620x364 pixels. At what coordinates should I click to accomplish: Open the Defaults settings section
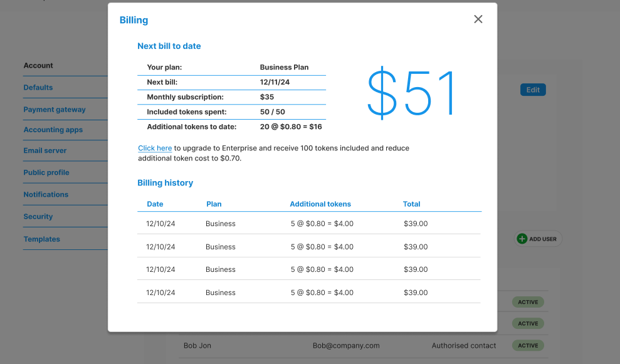click(38, 87)
